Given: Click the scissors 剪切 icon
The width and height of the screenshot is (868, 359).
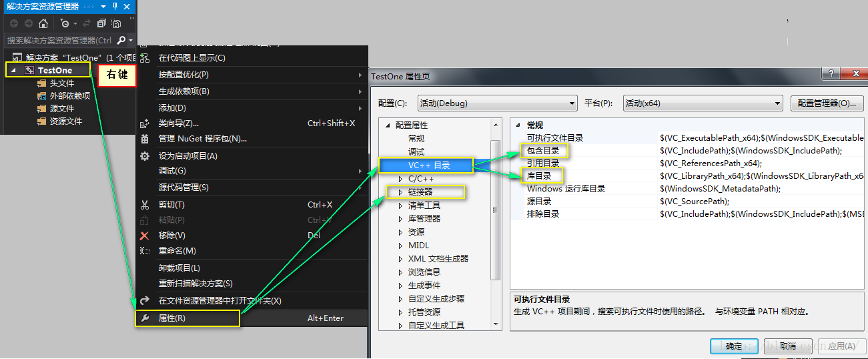Looking at the screenshot, I should pyautogui.click(x=144, y=205).
